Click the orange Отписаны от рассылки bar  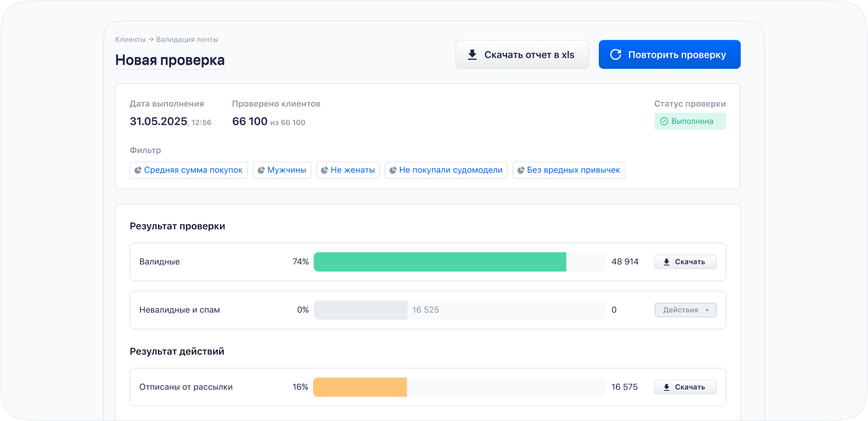360,387
